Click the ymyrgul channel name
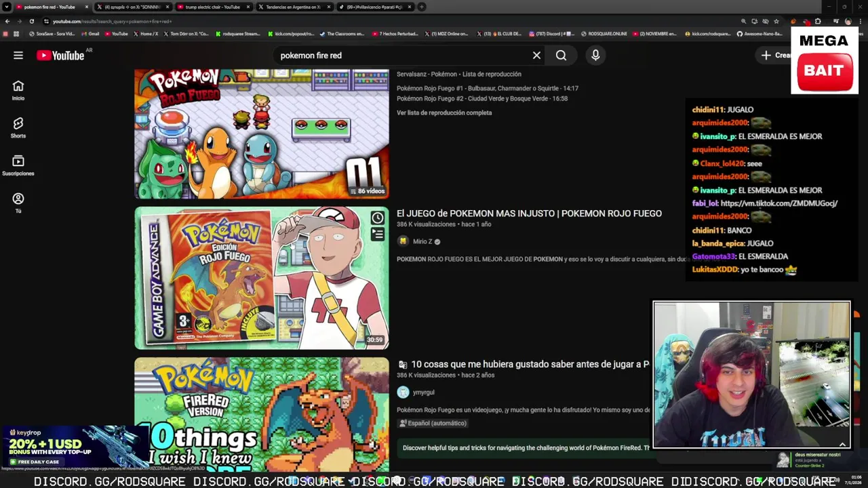 423,392
